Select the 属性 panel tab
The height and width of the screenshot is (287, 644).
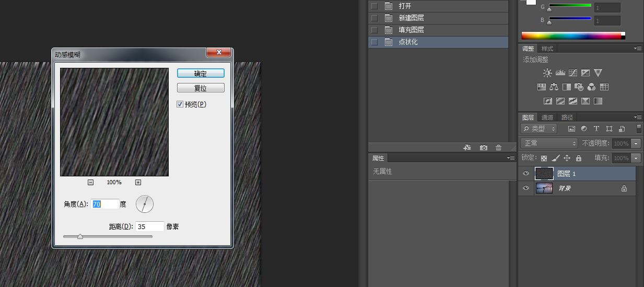[378, 158]
